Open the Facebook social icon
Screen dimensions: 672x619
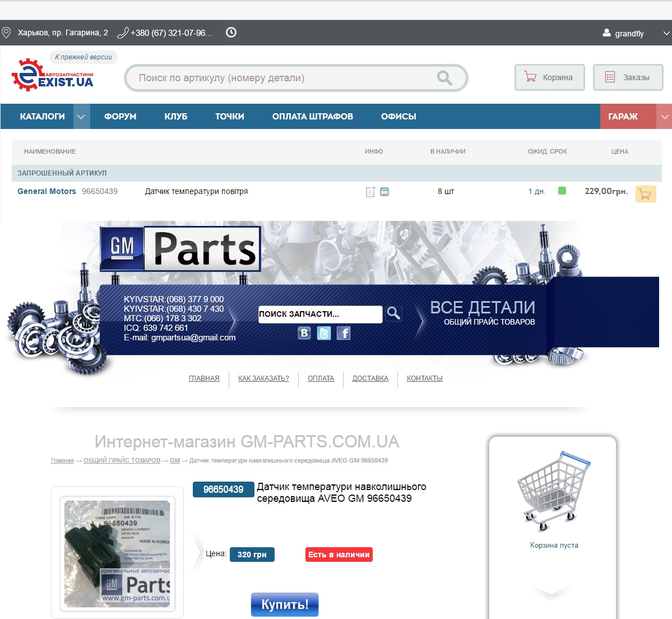click(x=344, y=332)
